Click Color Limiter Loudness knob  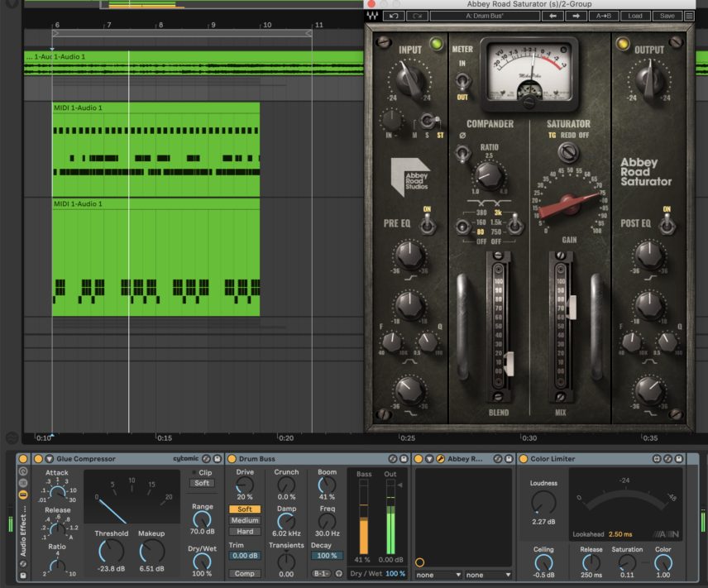(543, 502)
